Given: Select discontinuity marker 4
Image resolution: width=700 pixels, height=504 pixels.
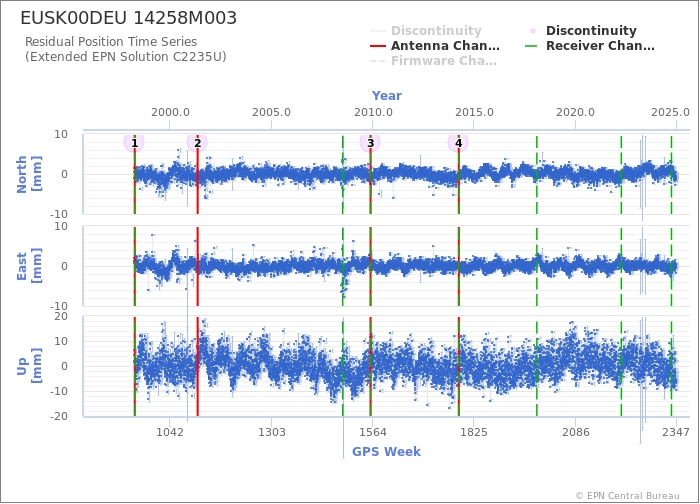Looking at the screenshot, I should [x=458, y=143].
